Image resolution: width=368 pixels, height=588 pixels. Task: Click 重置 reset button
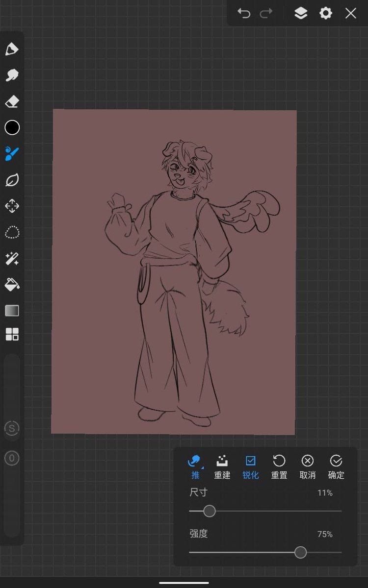point(279,467)
